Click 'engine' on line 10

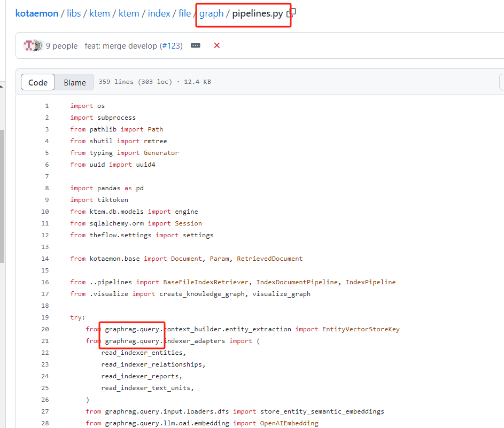(187, 212)
